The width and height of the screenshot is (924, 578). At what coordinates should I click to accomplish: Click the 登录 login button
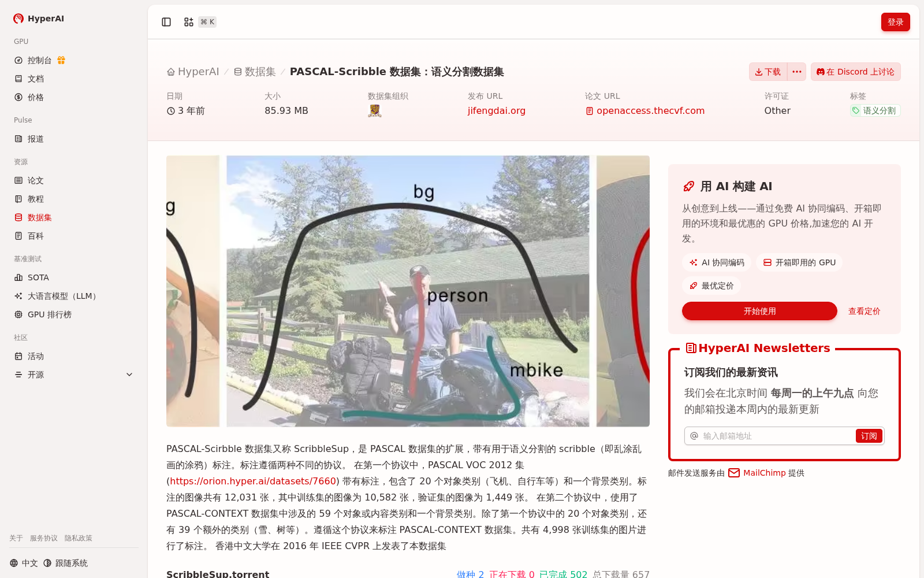pyautogui.click(x=895, y=22)
